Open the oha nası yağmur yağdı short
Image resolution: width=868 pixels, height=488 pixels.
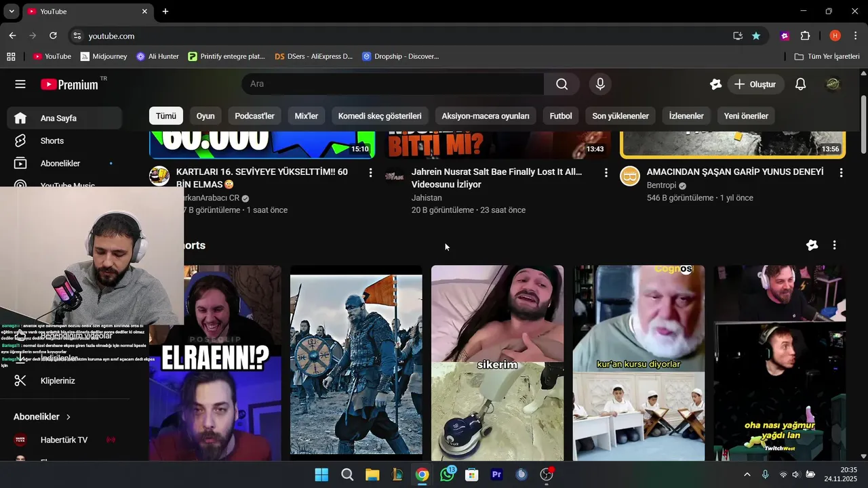pos(780,363)
